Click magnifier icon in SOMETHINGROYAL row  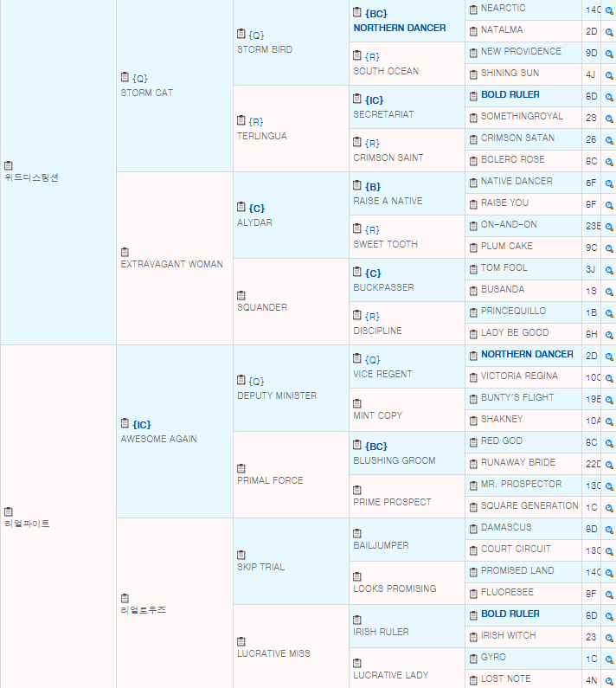tap(609, 119)
